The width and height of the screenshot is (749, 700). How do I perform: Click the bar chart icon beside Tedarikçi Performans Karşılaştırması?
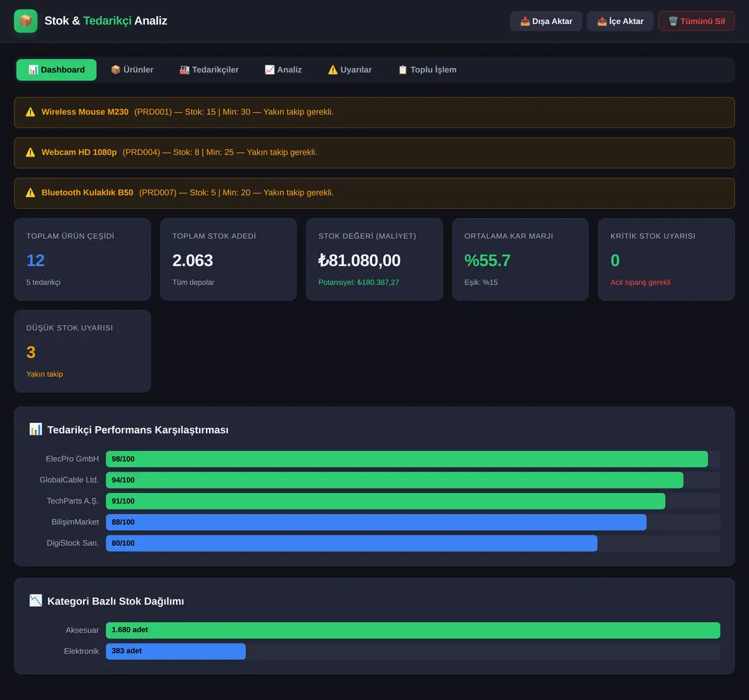[x=36, y=429]
